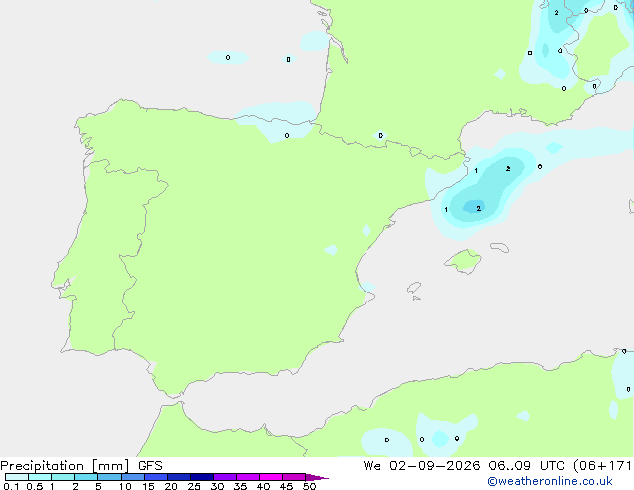This screenshot has width=634, height=490.
Task: Pick the 10–15 mm legend color swatch
Action: point(133,477)
